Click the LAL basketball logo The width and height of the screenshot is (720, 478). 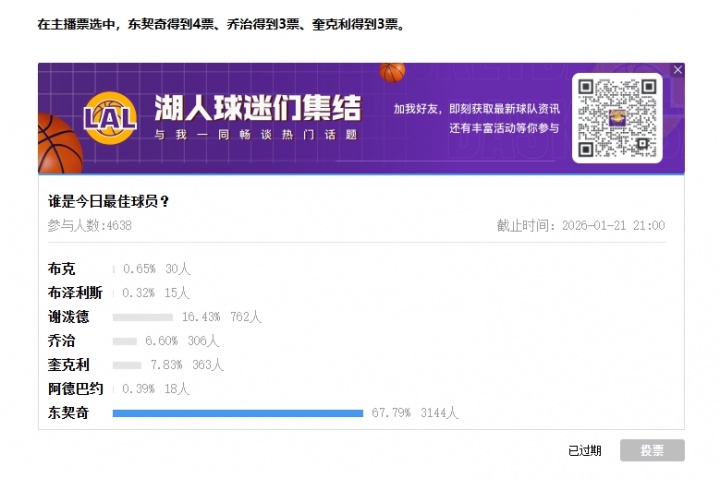(x=110, y=118)
